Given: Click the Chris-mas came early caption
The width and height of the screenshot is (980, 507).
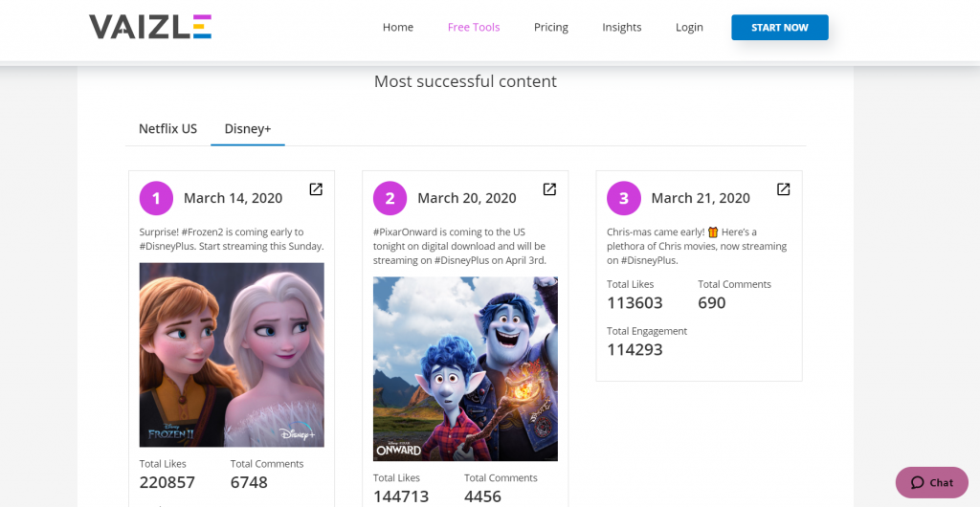Looking at the screenshot, I should [x=697, y=246].
